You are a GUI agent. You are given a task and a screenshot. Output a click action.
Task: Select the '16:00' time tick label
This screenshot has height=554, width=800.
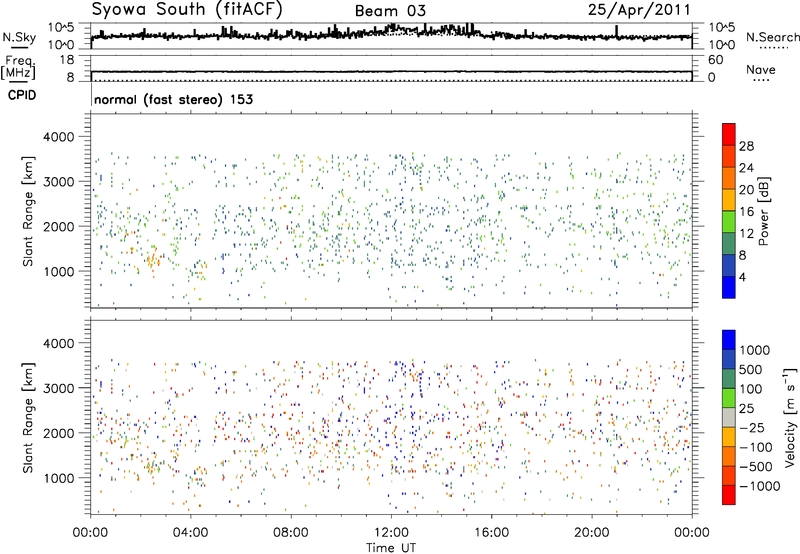pos(491,533)
